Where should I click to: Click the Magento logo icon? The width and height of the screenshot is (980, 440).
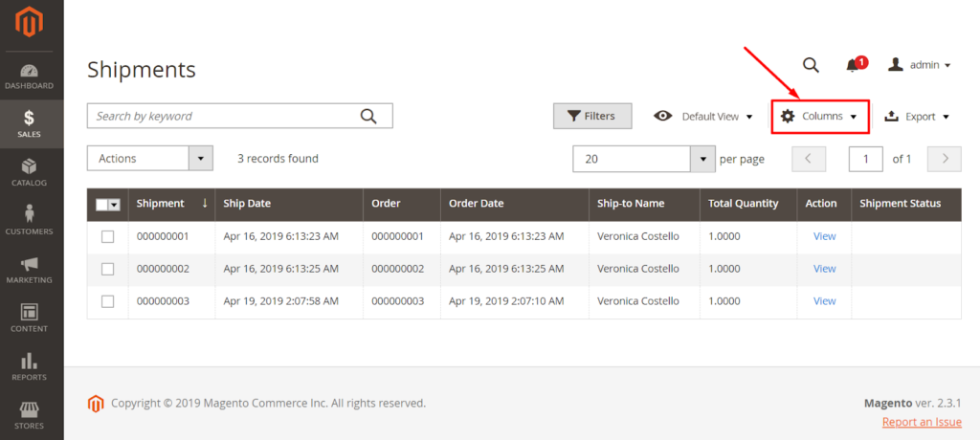pyautogui.click(x=32, y=23)
